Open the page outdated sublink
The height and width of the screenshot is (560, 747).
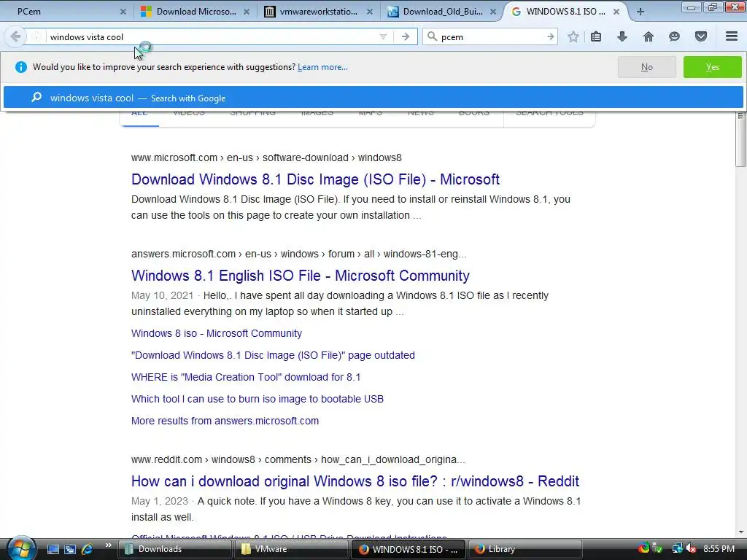(273, 355)
